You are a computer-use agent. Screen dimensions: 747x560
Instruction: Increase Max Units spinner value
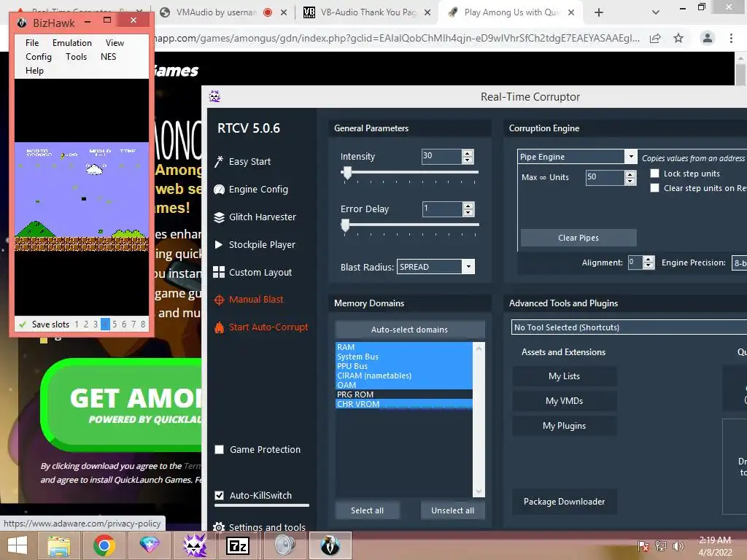click(x=630, y=174)
